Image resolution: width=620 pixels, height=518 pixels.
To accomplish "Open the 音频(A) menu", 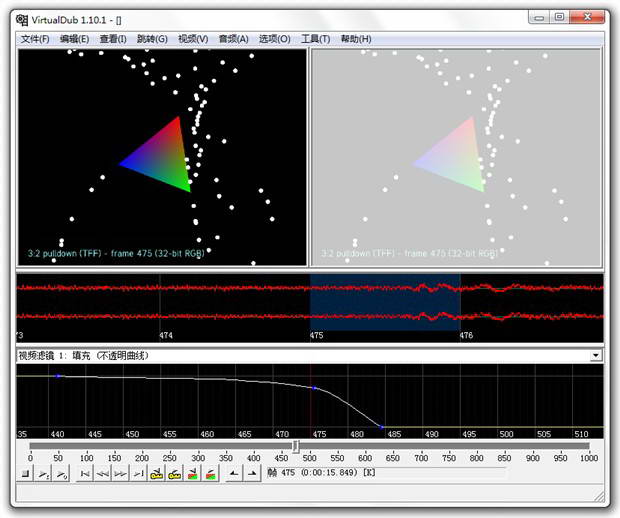I will [233, 39].
